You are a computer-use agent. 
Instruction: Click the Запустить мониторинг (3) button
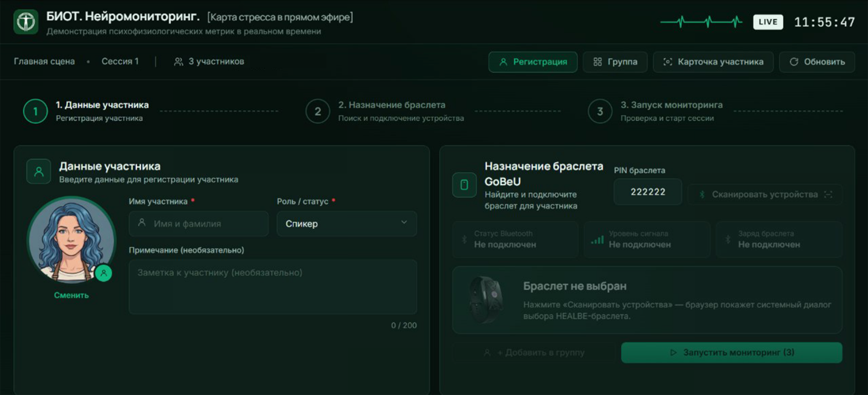coord(731,352)
